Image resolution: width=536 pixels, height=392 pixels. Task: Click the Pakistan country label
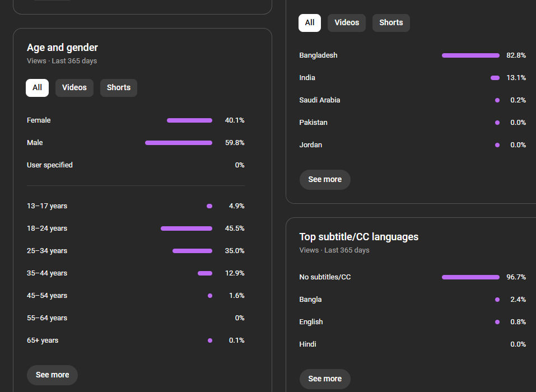[x=313, y=122]
